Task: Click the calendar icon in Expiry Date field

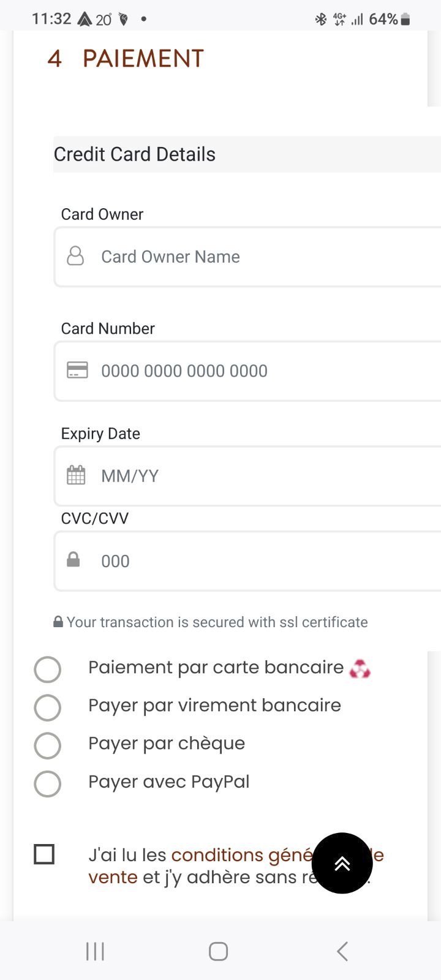Action: (x=76, y=475)
